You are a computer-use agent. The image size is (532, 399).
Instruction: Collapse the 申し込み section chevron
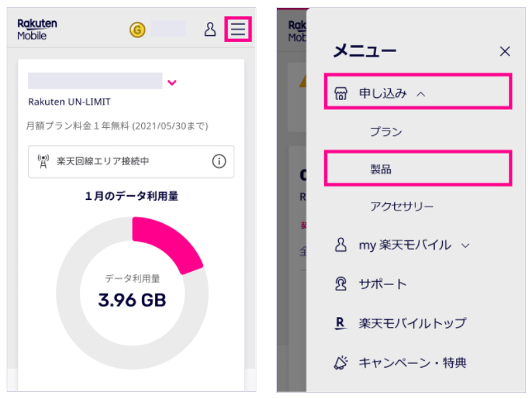tap(421, 94)
